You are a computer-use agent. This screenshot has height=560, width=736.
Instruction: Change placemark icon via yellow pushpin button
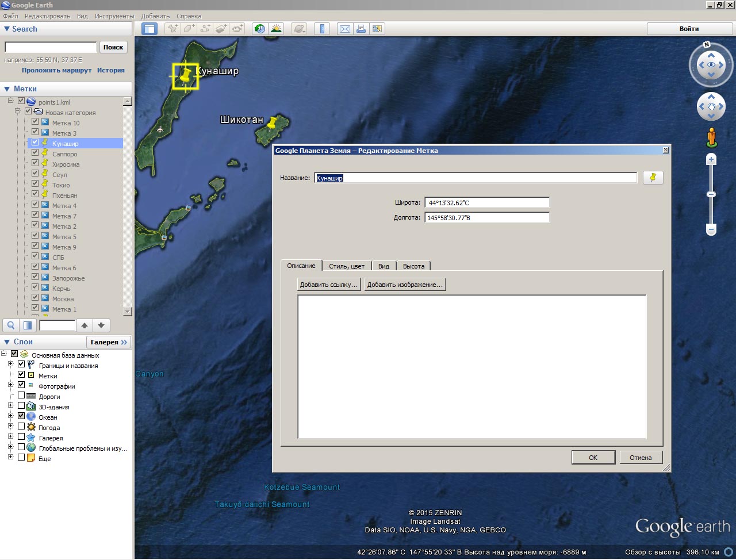[653, 178]
